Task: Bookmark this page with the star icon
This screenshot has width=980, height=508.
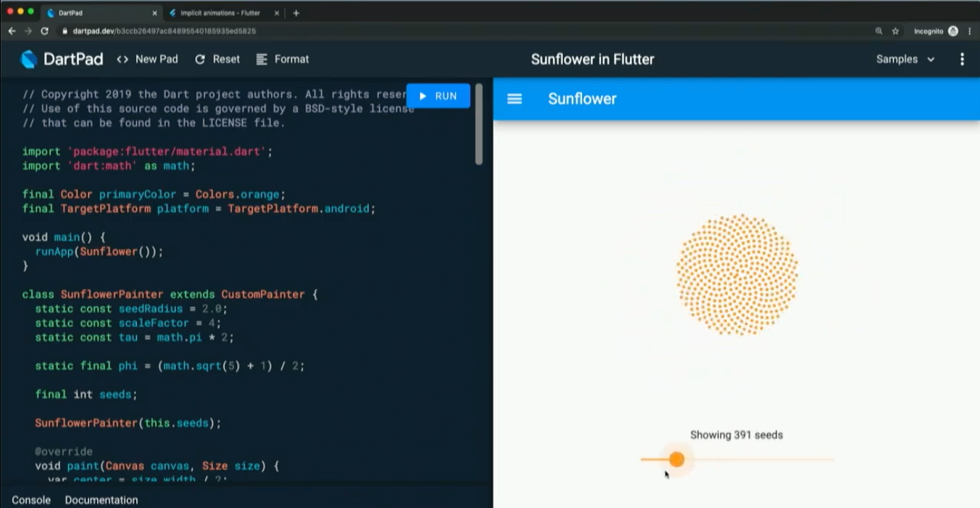Action: tap(896, 31)
